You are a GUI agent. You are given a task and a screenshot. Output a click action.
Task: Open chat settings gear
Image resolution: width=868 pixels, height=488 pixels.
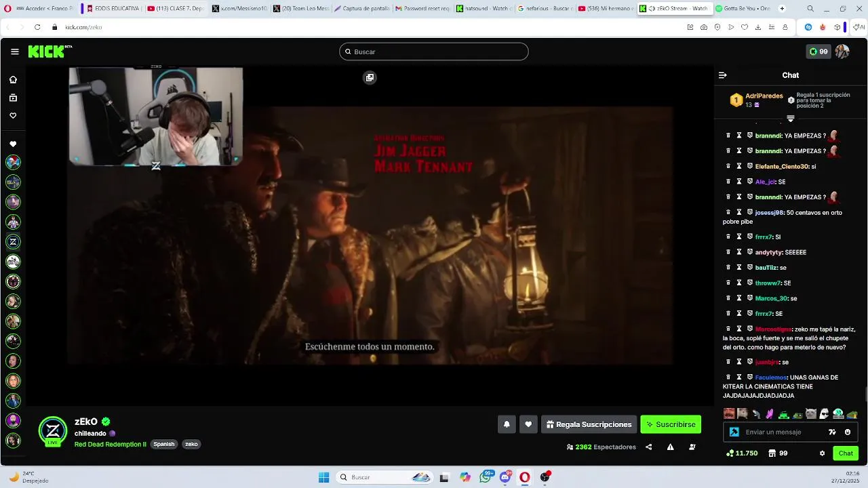pyautogui.click(x=822, y=453)
